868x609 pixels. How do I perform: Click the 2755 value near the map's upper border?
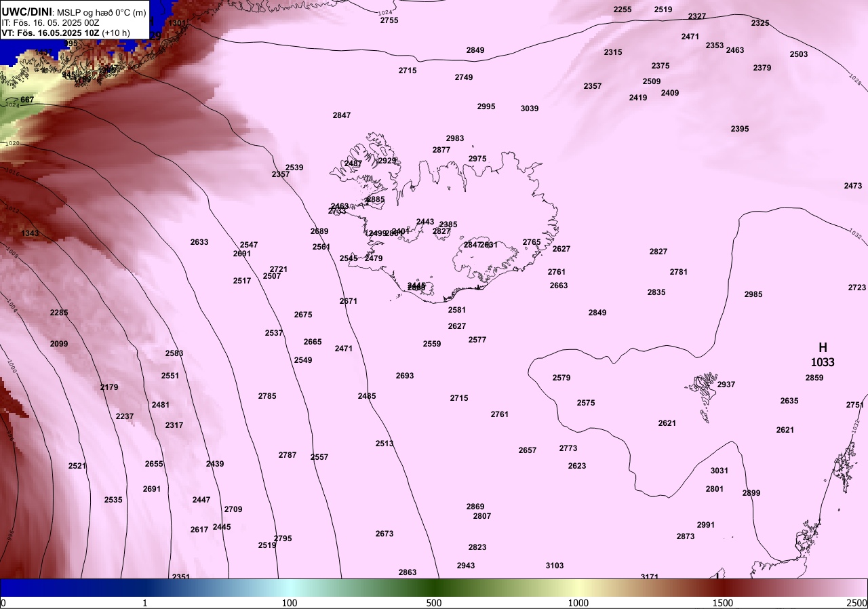(x=389, y=20)
